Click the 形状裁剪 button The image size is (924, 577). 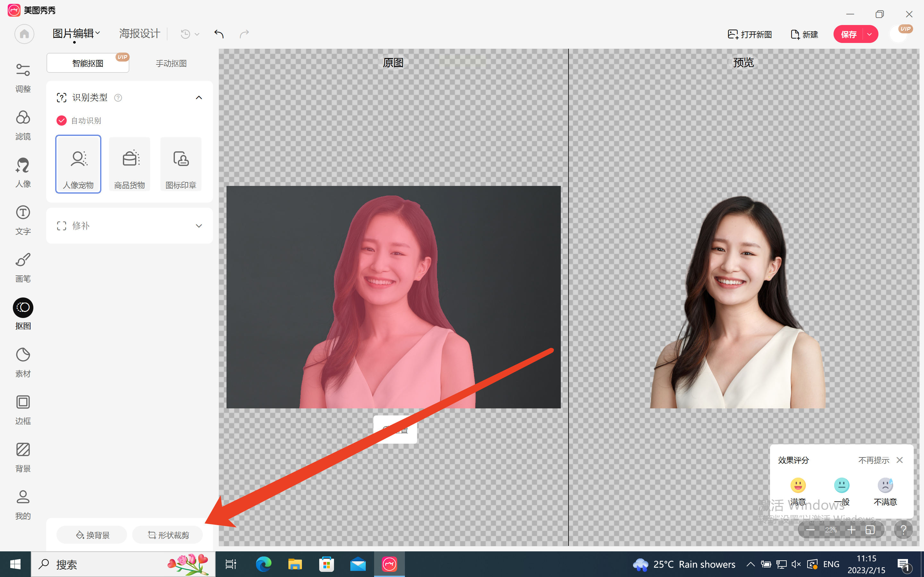[168, 535]
